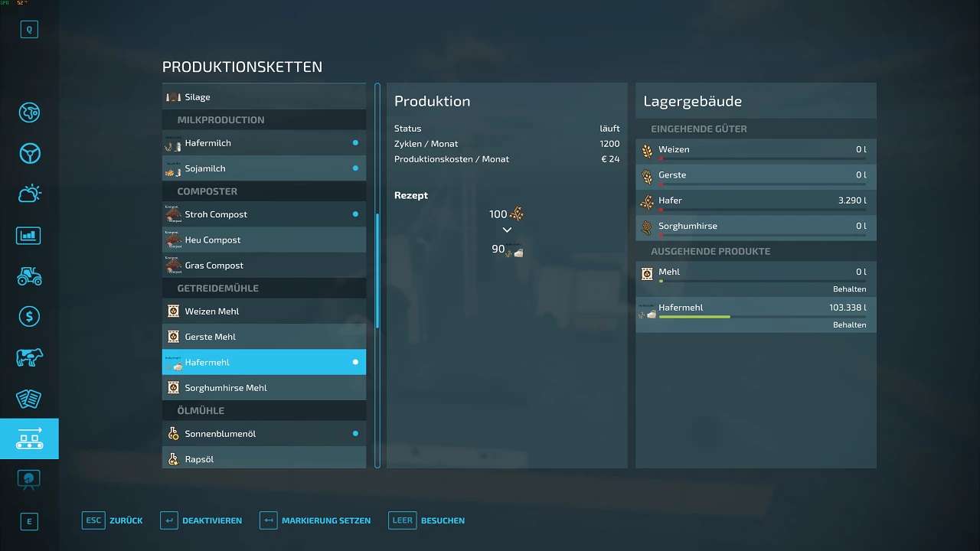The image size is (980, 551).
Task: Click the recipe down chevron arrow
Action: point(507,230)
